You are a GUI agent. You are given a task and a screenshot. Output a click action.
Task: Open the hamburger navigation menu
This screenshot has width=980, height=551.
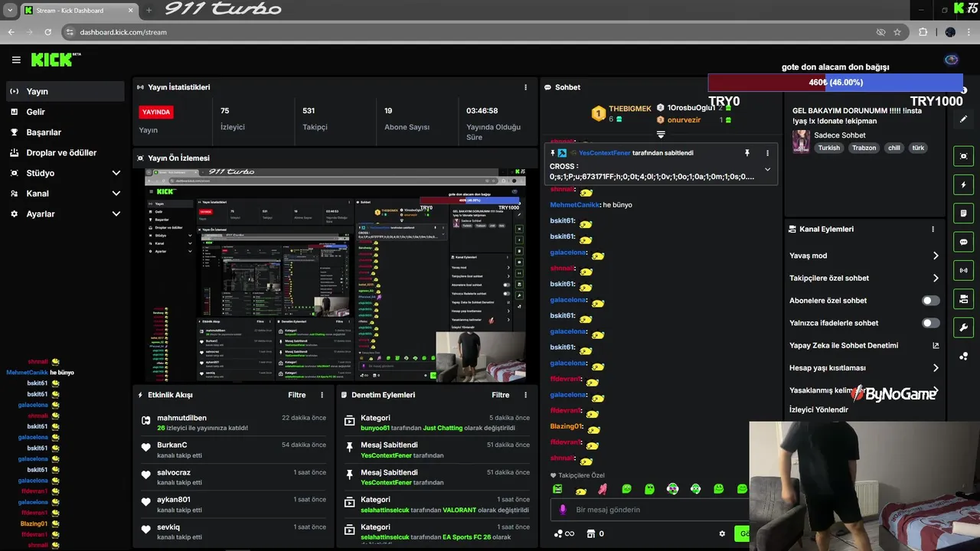point(16,60)
